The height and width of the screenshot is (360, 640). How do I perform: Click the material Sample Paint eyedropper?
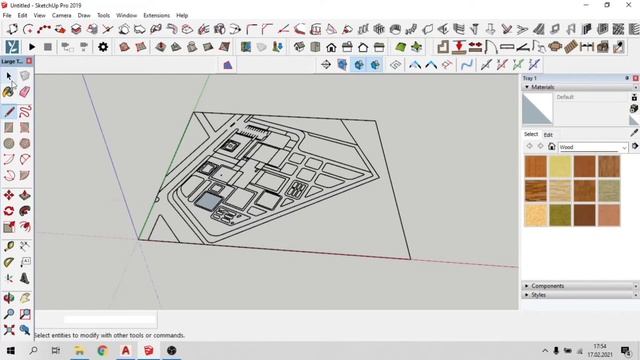click(x=634, y=133)
